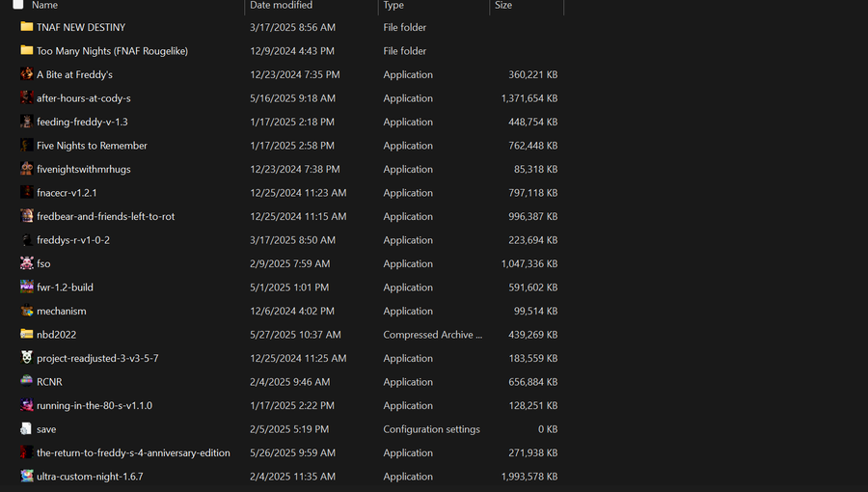Sort files by the Size column
The width and height of the screenshot is (868, 492).
[503, 5]
